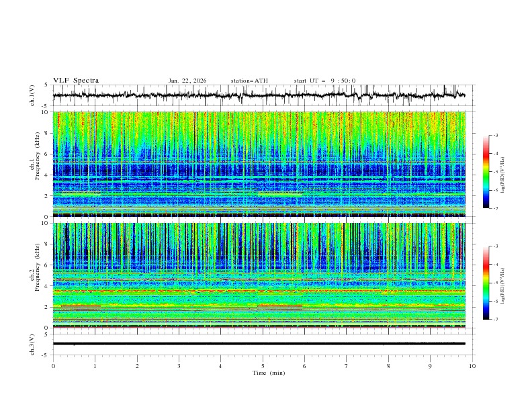
Task: Select the "start UT = 9:50:0" text
Action: [324, 81]
